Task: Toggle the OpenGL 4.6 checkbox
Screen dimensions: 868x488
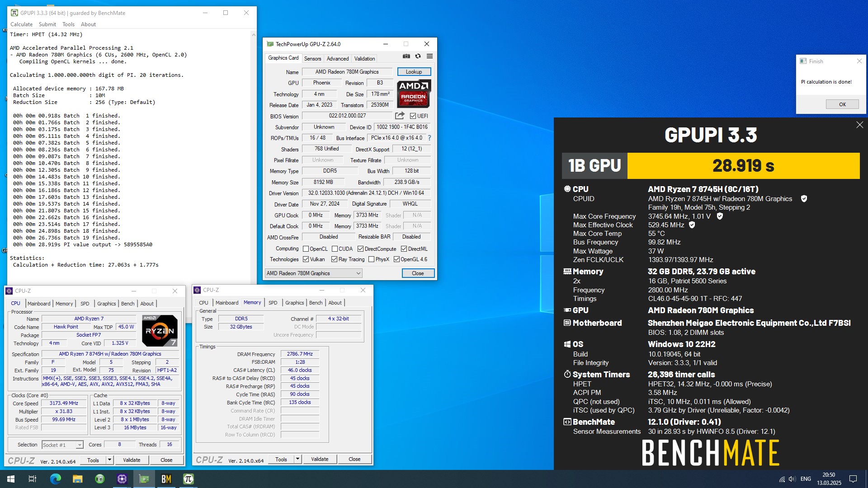Action: pos(396,259)
